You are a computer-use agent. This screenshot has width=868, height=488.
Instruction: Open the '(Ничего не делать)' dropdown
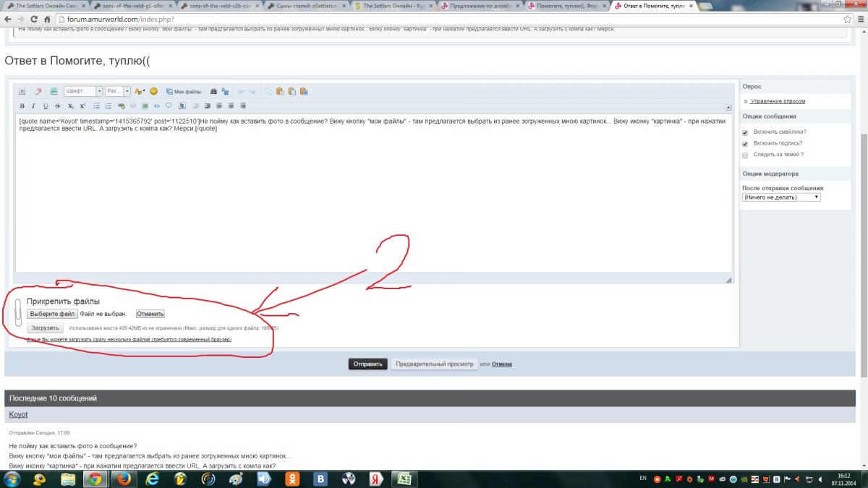tap(781, 197)
